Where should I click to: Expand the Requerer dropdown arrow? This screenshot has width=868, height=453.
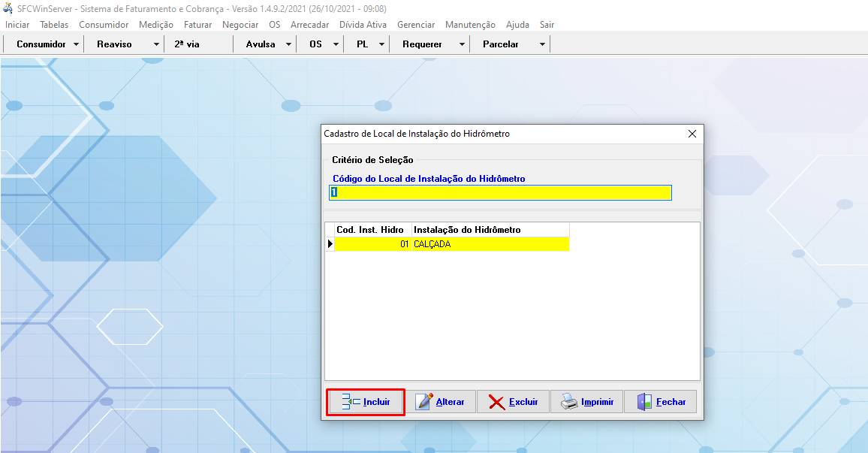[462, 44]
